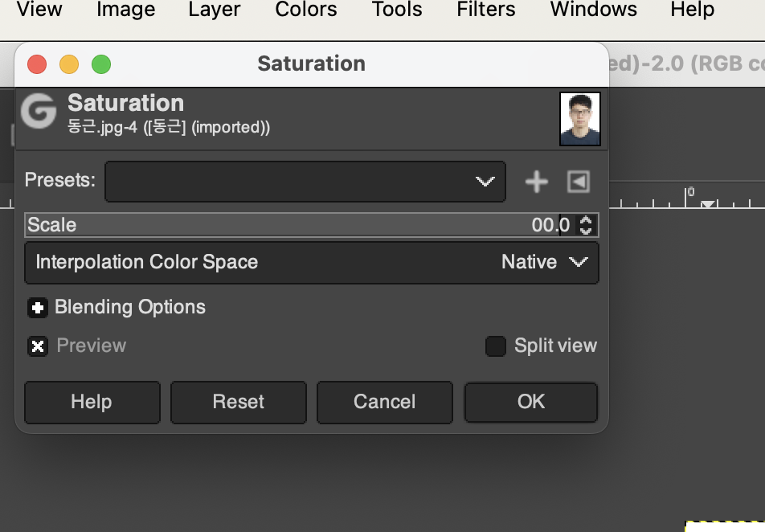Open the Image menu
Screen dimensions: 765x532
tap(126, 10)
